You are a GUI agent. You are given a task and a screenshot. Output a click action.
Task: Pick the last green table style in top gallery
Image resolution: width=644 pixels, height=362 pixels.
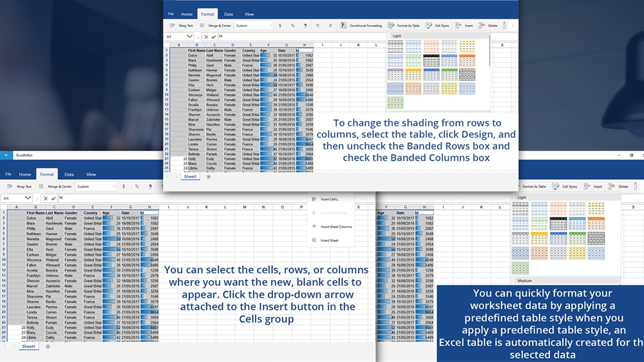395,102
